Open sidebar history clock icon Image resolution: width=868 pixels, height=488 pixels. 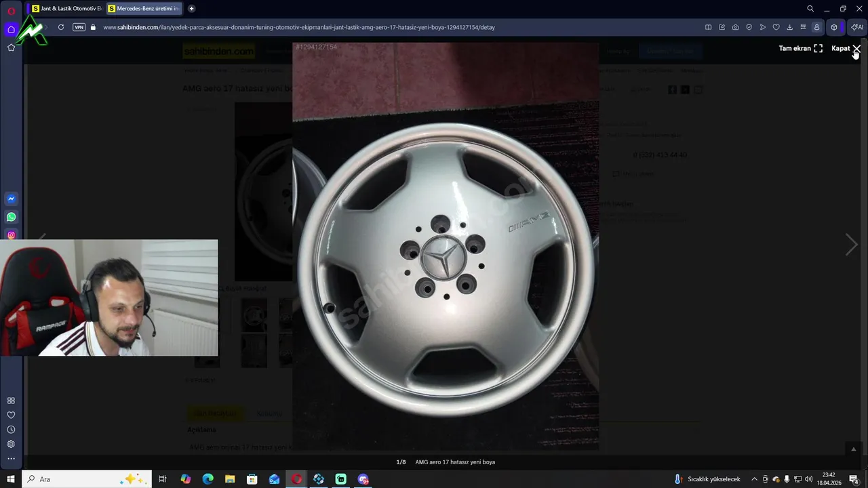point(11,430)
